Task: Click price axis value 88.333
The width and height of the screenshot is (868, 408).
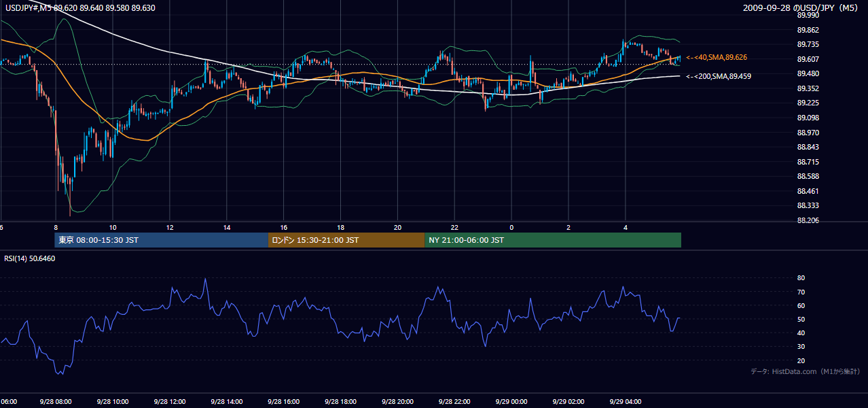Action: click(x=808, y=205)
